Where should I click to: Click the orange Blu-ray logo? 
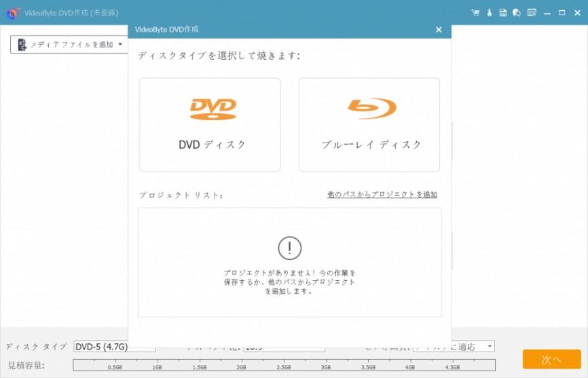click(x=372, y=109)
